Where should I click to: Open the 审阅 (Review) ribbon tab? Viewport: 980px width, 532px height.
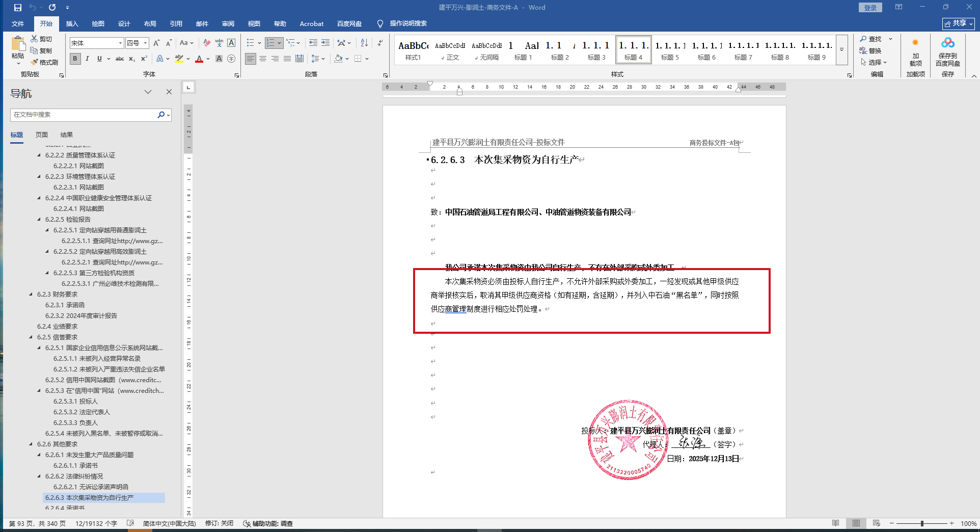pos(228,23)
